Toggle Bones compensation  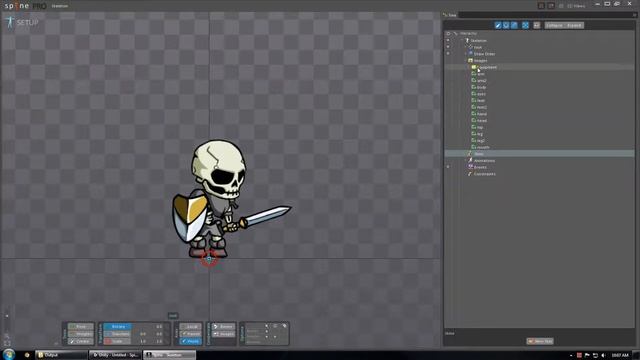(223, 327)
